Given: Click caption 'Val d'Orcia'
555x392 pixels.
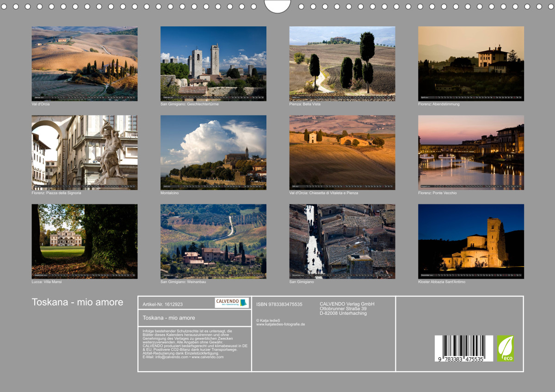Looking at the screenshot, I should (x=41, y=104).
